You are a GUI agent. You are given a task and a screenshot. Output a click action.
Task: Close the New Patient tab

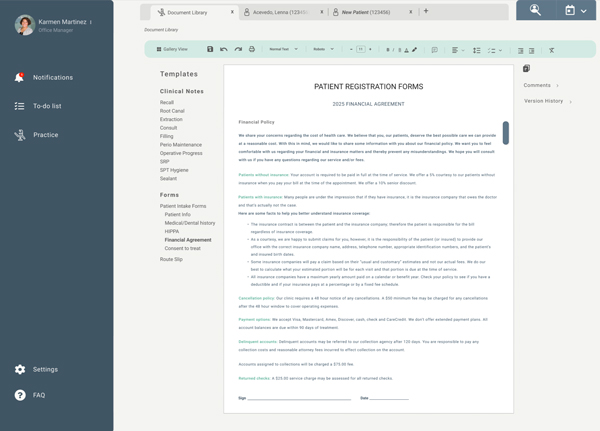411,12
